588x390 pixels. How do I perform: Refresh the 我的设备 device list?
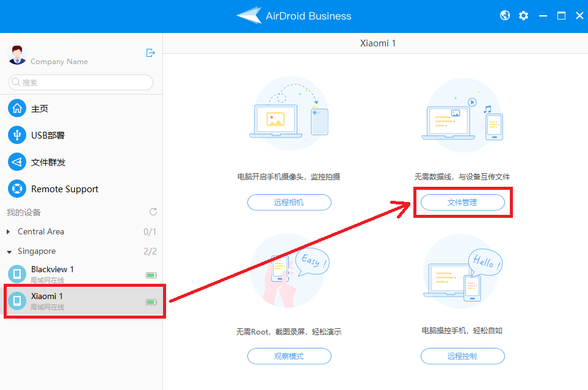pyautogui.click(x=153, y=212)
